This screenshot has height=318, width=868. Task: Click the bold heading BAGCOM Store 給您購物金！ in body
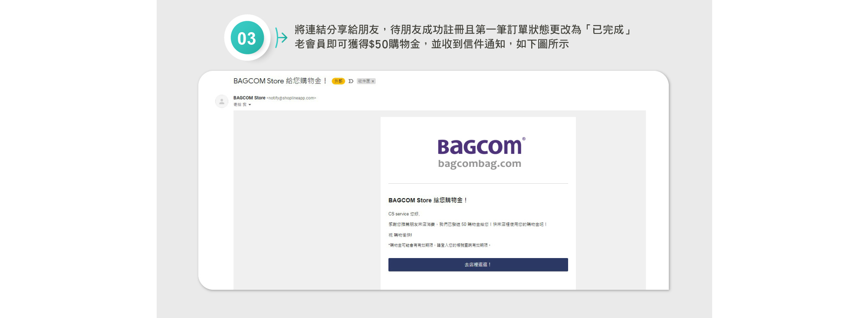(427, 200)
